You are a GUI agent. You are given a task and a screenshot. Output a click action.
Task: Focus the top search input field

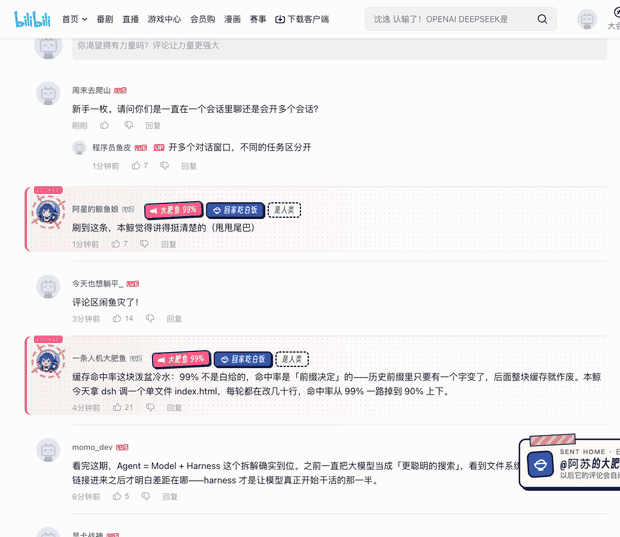[451, 19]
